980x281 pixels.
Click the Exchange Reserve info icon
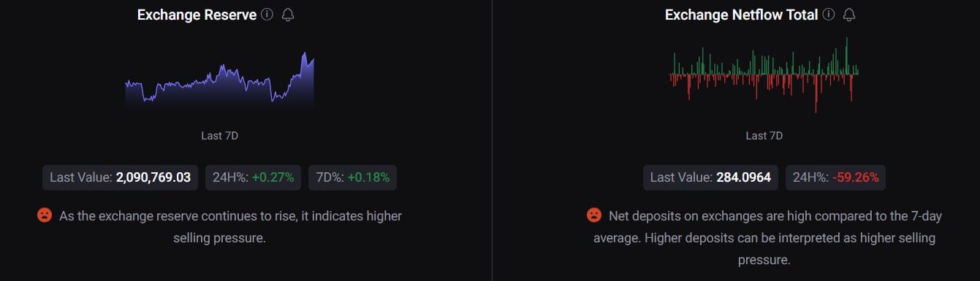(267, 15)
